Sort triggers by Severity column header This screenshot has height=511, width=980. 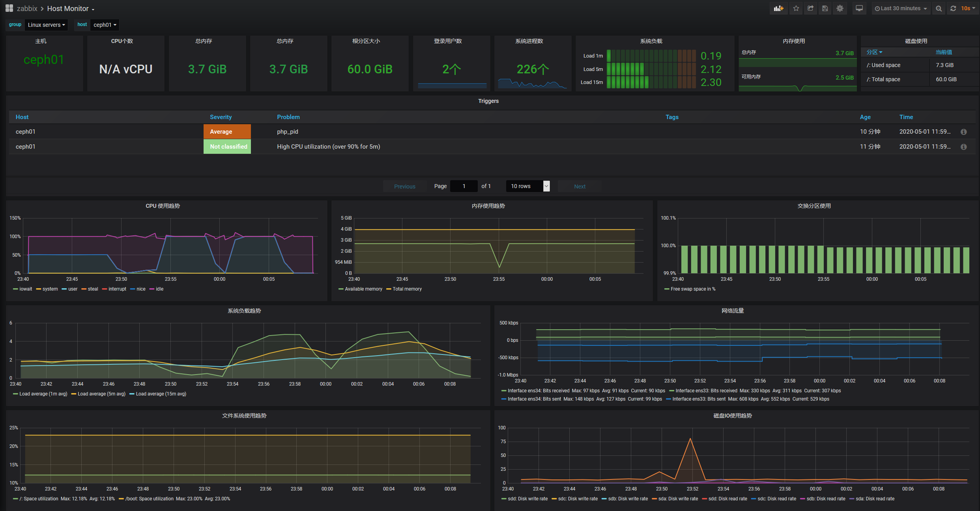click(221, 117)
